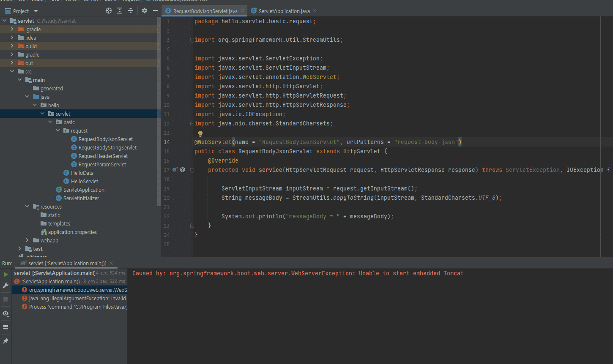Open Project panel gear settings
This screenshot has width=613, height=364.
tap(145, 11)
